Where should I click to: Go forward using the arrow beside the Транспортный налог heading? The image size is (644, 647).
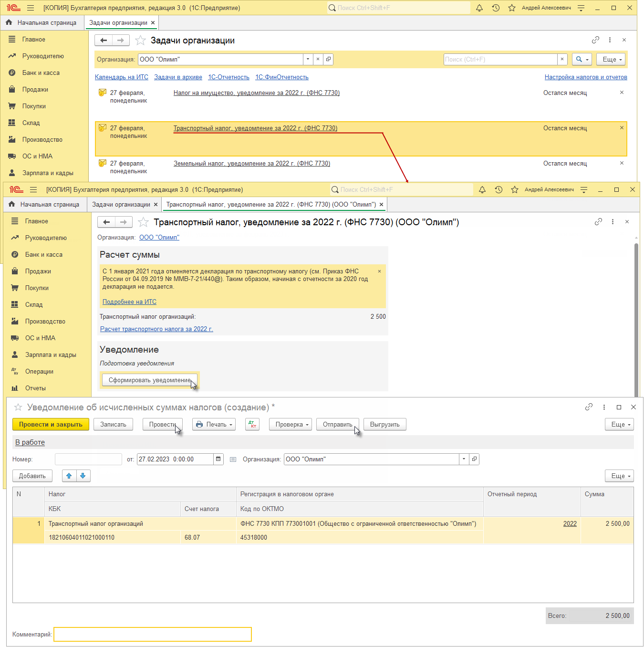point(124,222)
